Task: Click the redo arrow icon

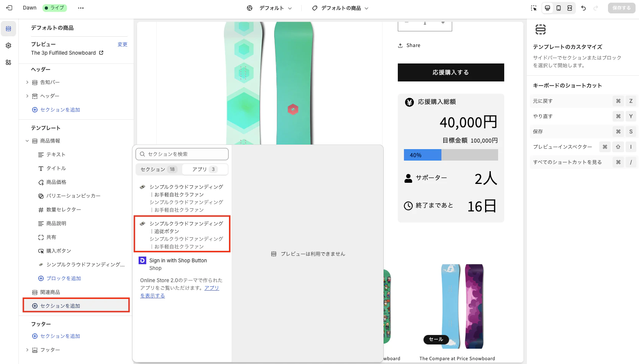Action: coord(596,8)
